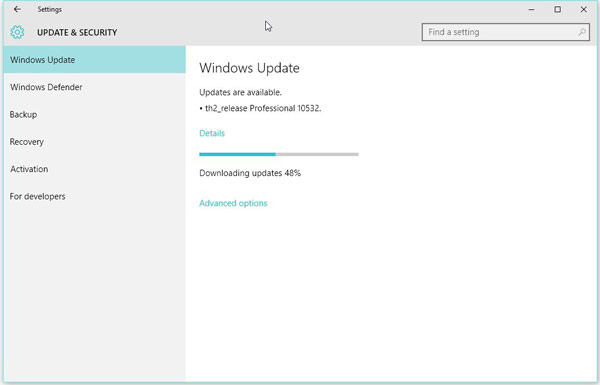Focus the Find a setting field

coord(505,32)
